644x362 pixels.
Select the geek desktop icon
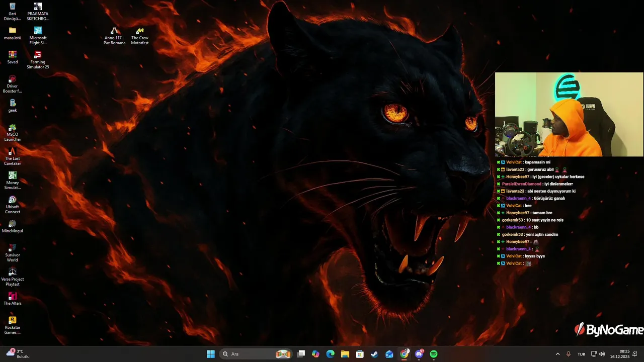[13, 106]
